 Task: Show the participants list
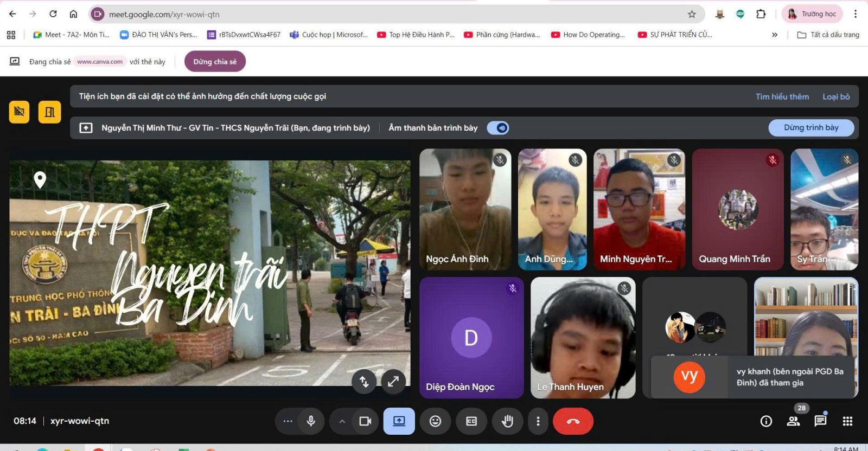pos(793,421)
